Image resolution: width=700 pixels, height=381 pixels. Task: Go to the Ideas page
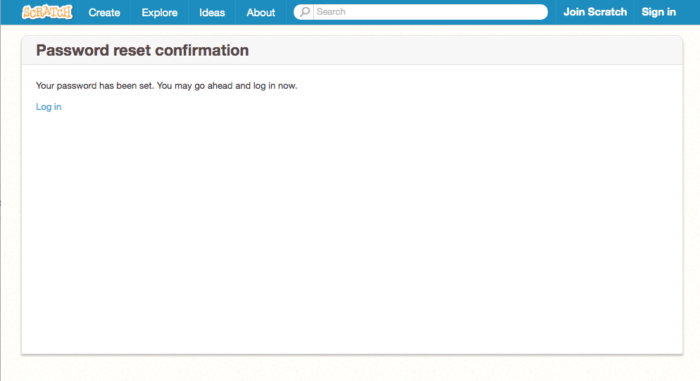pyautogui.click(x=212, y=13)
